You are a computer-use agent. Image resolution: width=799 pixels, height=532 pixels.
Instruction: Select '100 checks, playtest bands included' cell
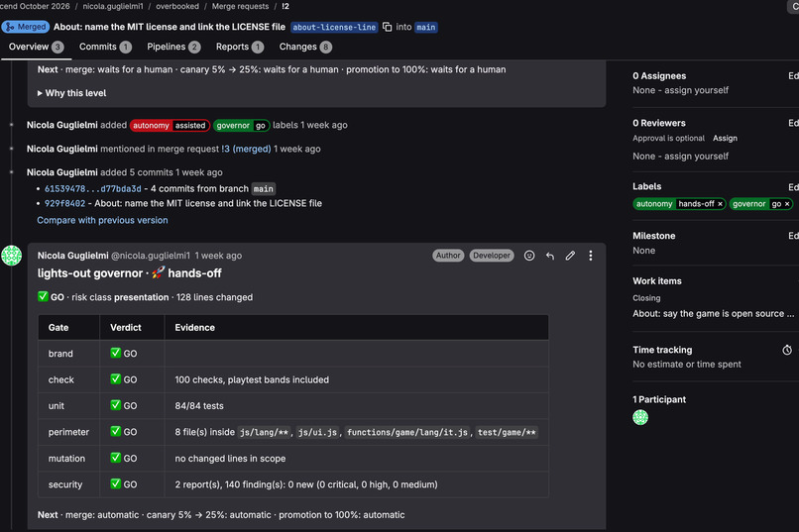click(356, 379)
